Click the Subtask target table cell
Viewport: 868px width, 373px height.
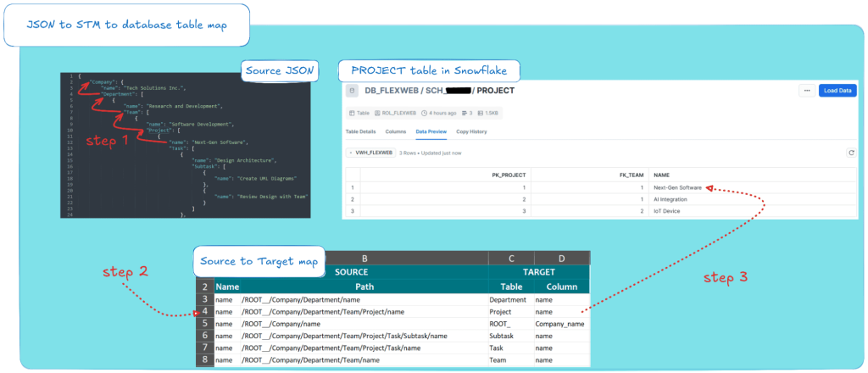511,336
